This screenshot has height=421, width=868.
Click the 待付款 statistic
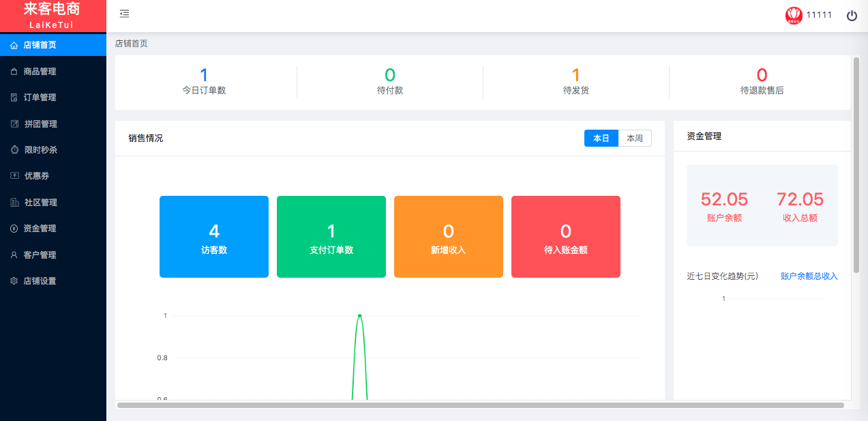pyautogui.click(x=390, y=82)
